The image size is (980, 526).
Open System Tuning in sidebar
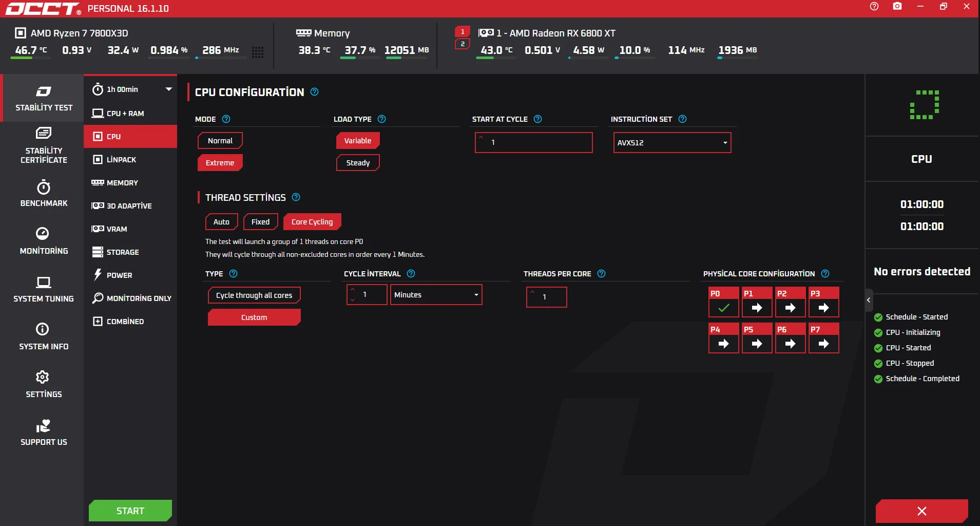click(x=44, y=289)
